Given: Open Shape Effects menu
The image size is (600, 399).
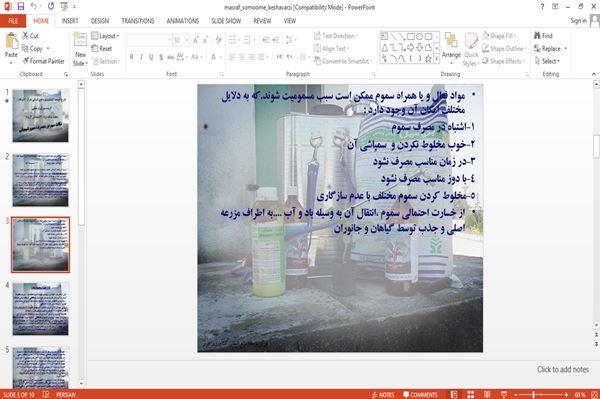Looking at the screenshot, I should click(503, 61).
